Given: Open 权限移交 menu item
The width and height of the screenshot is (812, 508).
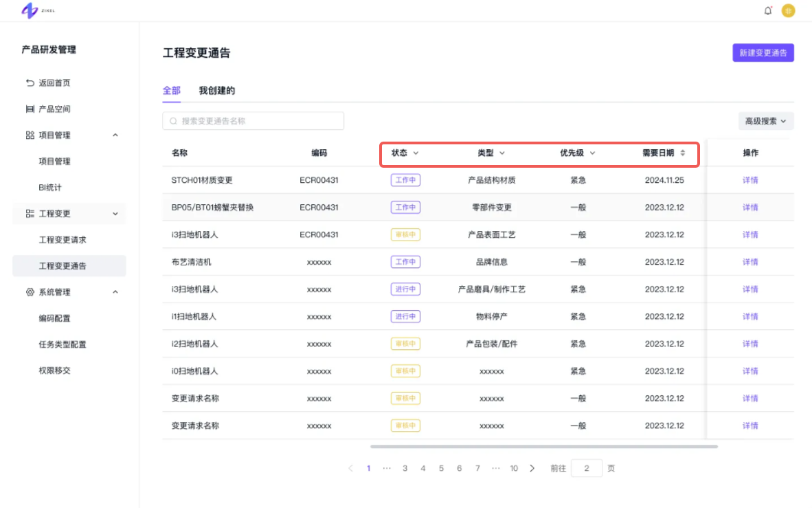Looking at the screenshot, I should coord(54,371).
